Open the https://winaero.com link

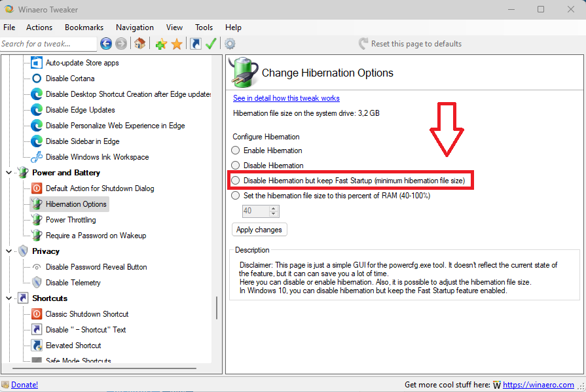click(538, 385)
